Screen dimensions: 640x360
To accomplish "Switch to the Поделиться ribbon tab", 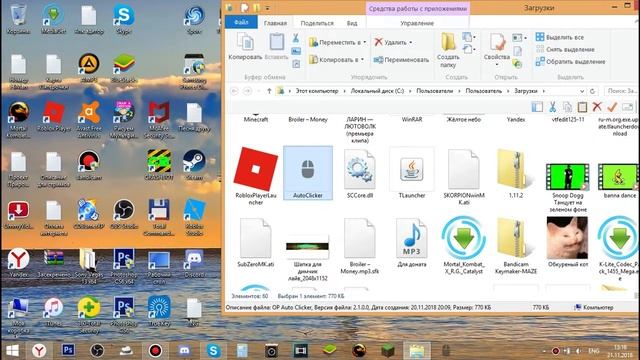I will click(x=317, y=23).
